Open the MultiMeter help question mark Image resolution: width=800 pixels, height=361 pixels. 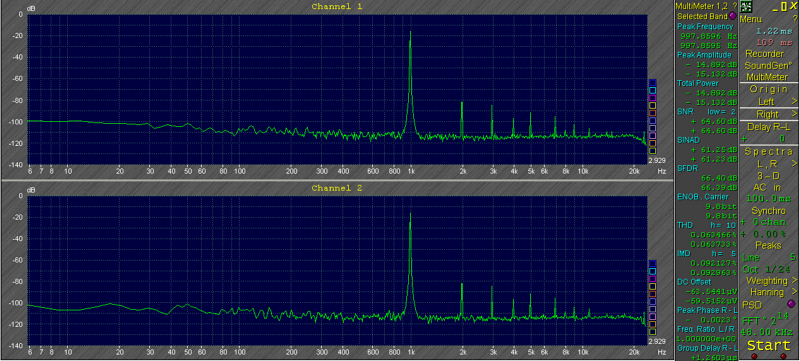coord(734,6)
